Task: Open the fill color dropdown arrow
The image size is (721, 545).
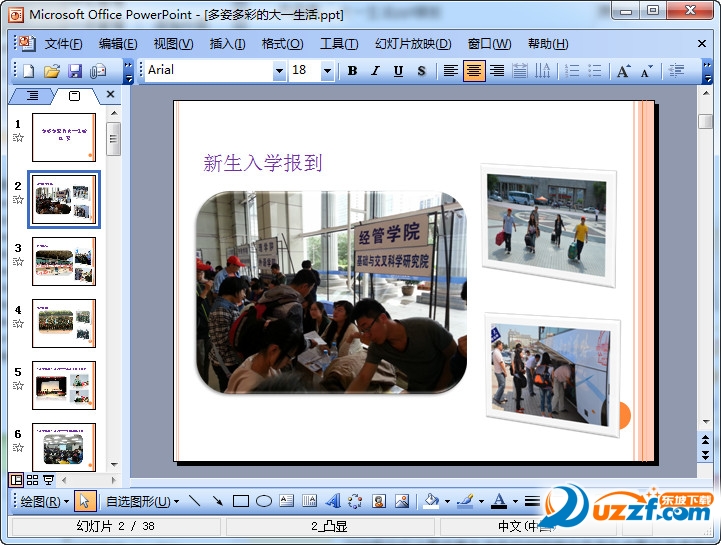Action: coord(447,502)
